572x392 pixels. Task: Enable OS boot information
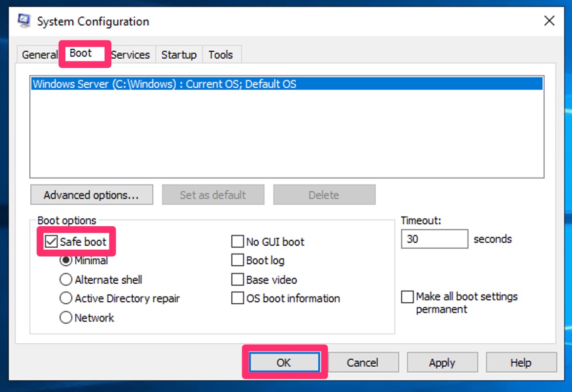[x=237, y=298]
